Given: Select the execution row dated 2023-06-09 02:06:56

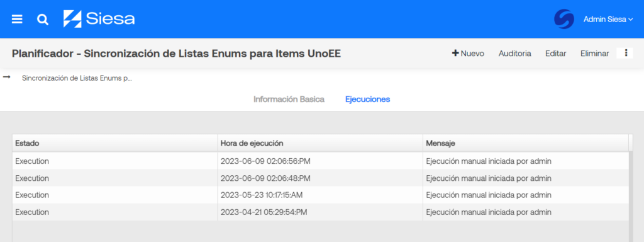Looking at the screenshot, I should click(320, 161).
